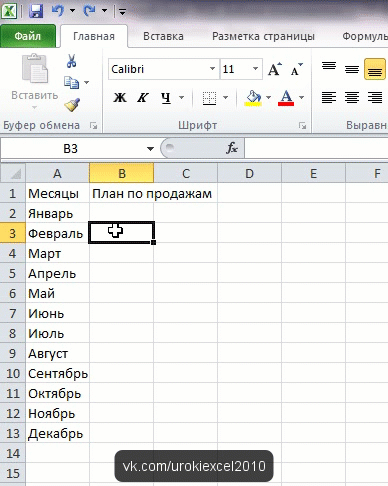
Task: Customize the quick access toolbar dropdown
Action: click(122, 12)
